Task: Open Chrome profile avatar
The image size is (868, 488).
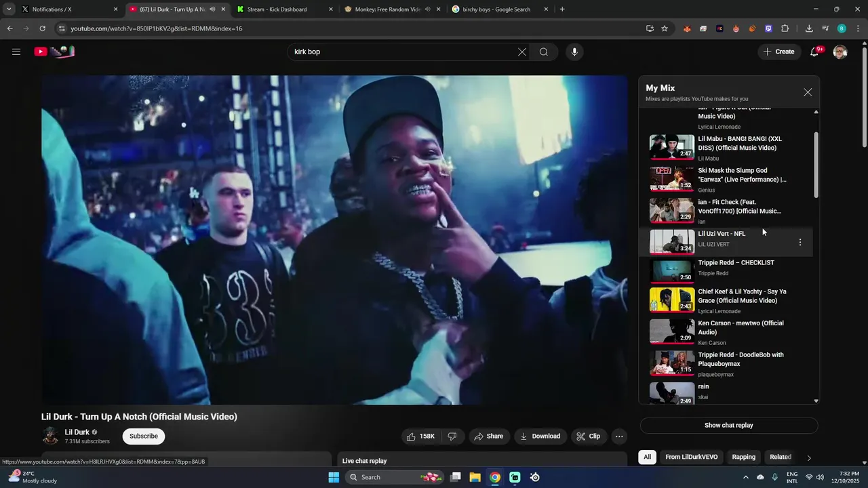Action: pyautogui.click(x=842, y=28)
